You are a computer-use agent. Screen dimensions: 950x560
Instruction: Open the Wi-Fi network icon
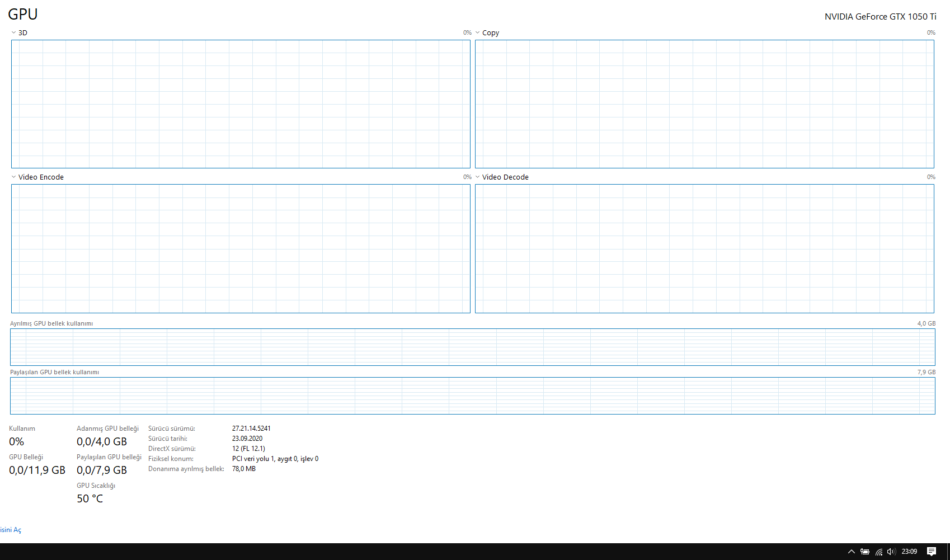pyautogui.click(x=879, y=552)
